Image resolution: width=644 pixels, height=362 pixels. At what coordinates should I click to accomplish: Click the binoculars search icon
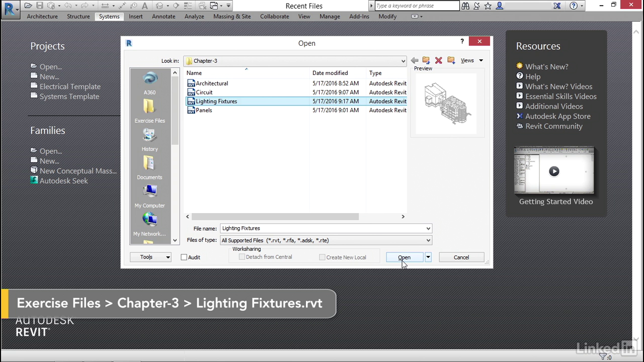click(x=465, y=6)
